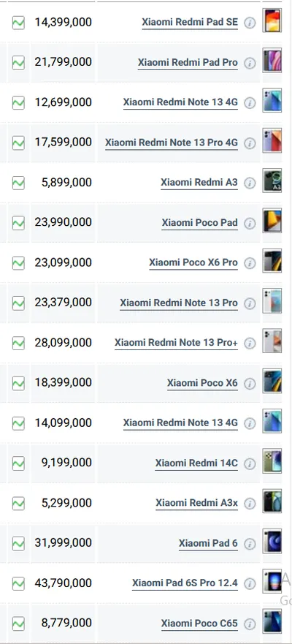This screenshot has height=644, width=292.
Task: Open the Xiaomi Redmi Note 13 Pro 4G link
Action: click(172, 143)
